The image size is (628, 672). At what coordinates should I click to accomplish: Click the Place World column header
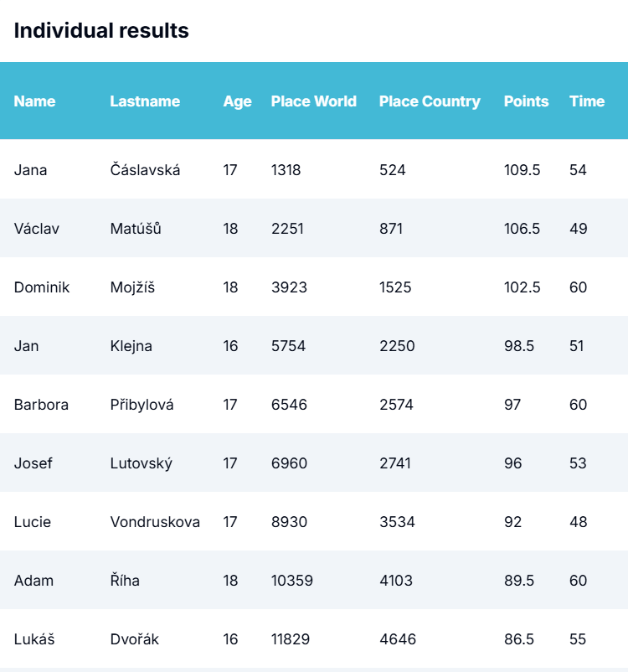point(313,101)
